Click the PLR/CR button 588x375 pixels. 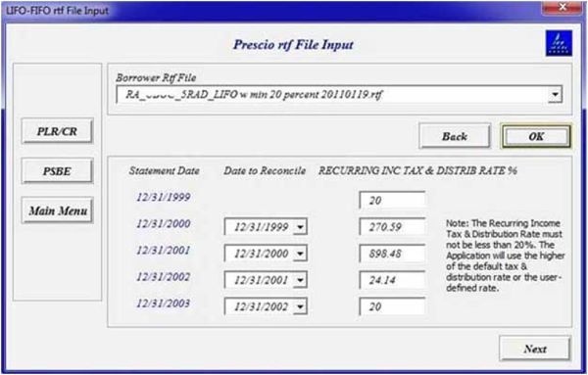57,131
